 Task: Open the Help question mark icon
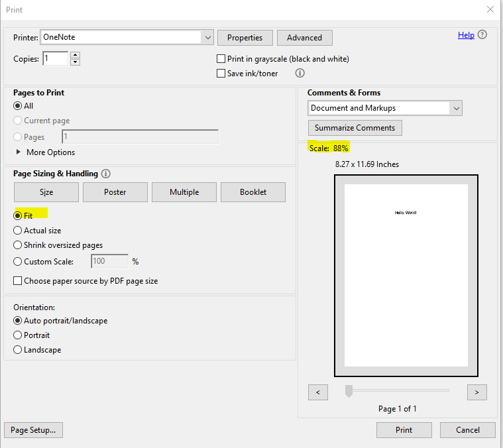(x=482, y=34)
